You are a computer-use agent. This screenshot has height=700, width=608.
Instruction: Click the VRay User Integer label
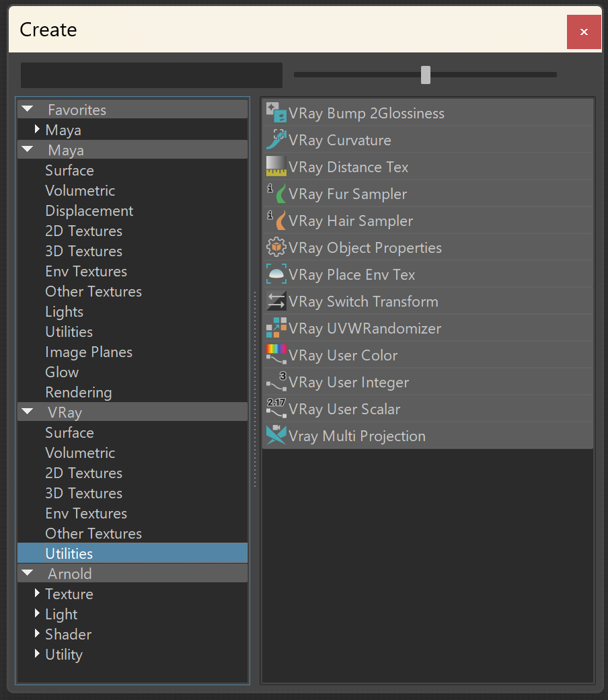[348, 382]
